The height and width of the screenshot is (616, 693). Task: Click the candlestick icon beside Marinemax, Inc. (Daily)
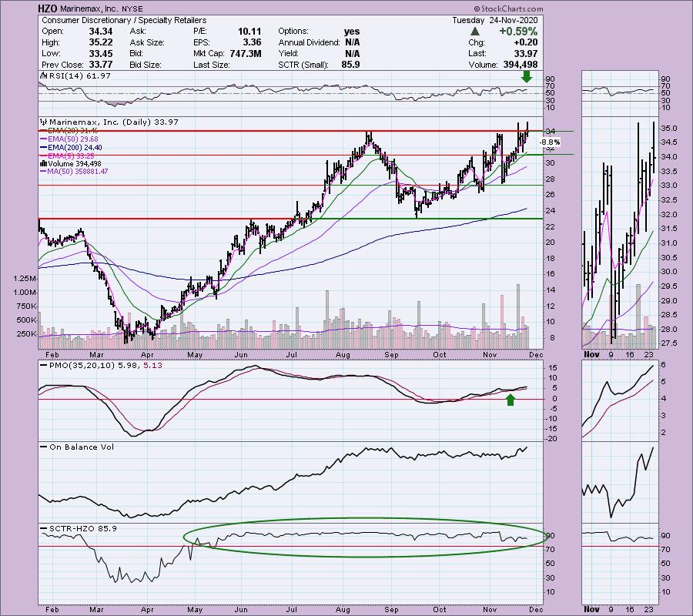coord(43,122)
